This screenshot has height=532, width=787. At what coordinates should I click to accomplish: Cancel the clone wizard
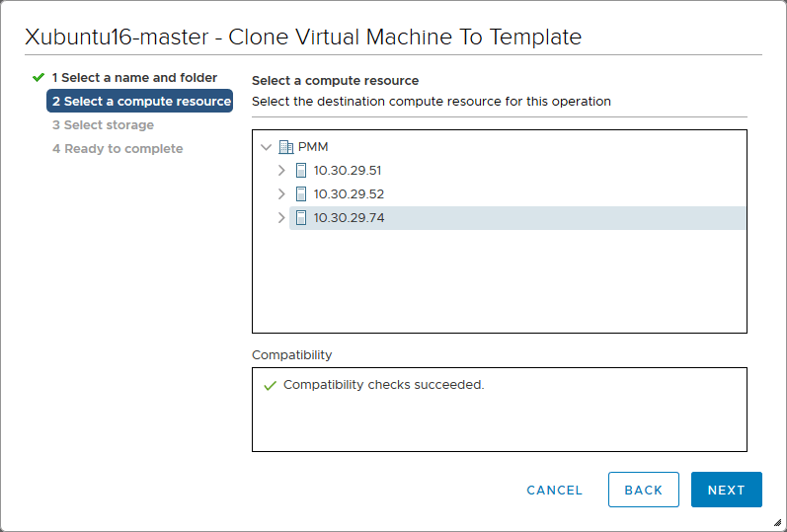555,491
